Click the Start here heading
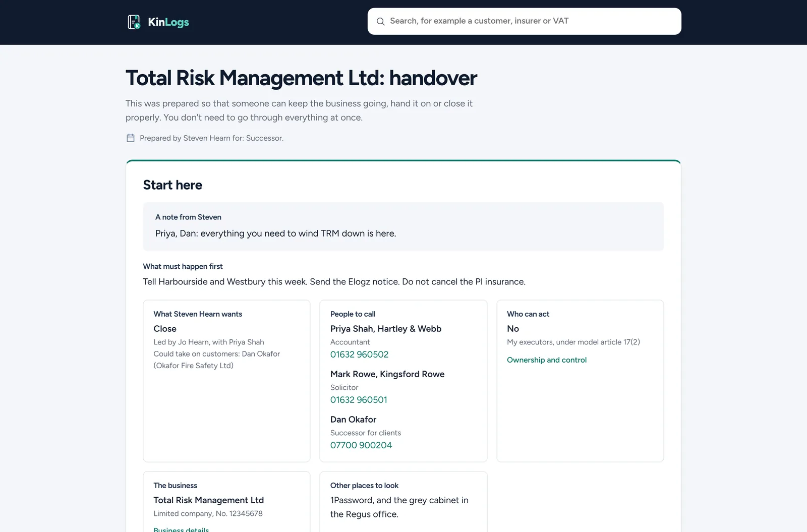The height and width of the screenshot is (532, 807). [172, 185]
